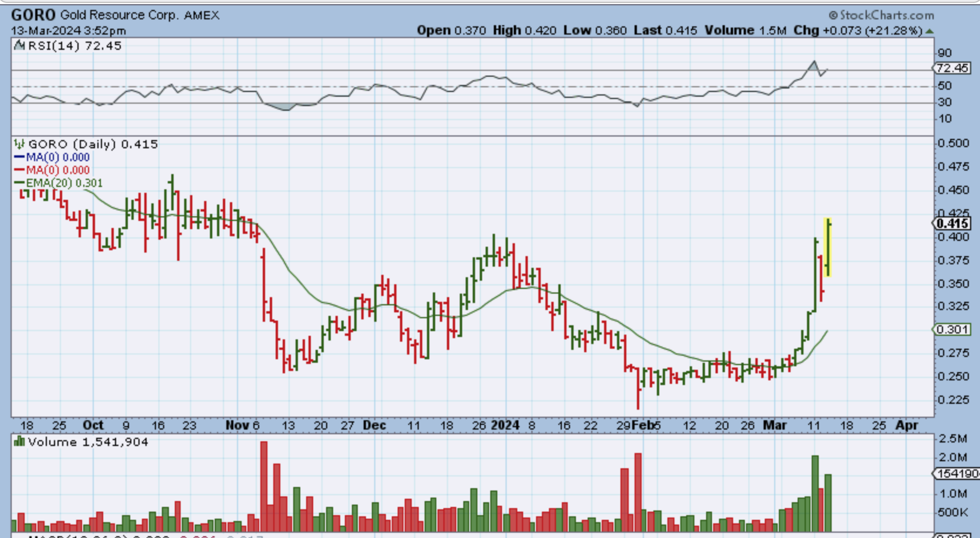Click the small icon before RSI(14)

(19, 46)
